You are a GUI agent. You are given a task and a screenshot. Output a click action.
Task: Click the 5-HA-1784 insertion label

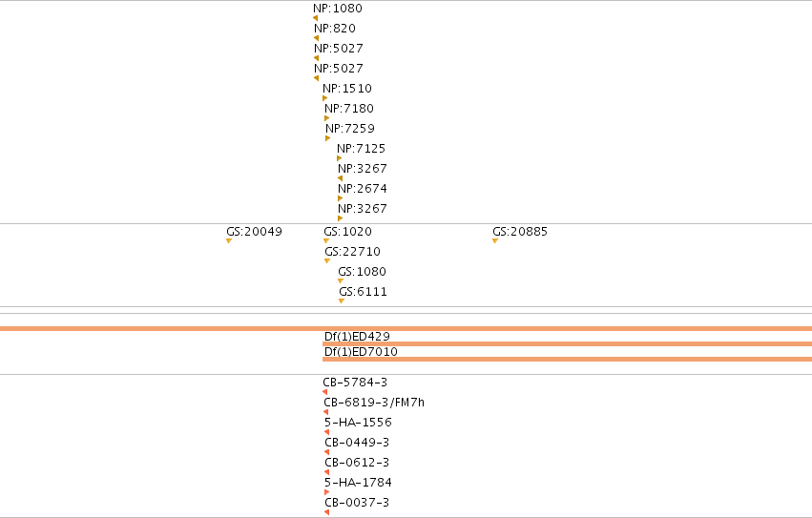point(358,483)
